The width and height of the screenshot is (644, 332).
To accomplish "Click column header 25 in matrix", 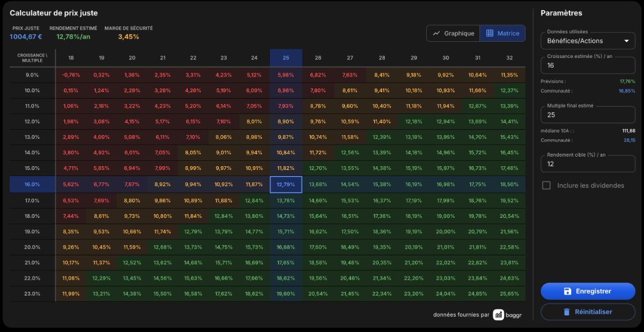I will tap(286, 58).
